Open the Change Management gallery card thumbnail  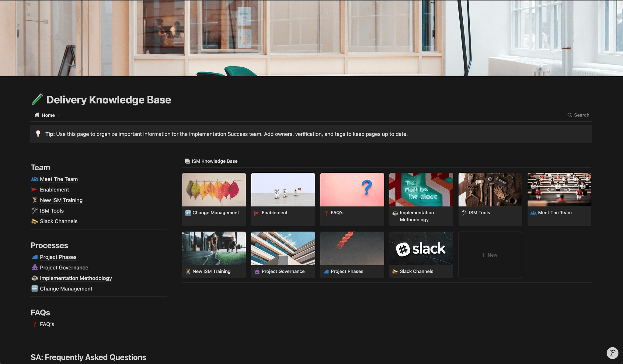(214, 190)
